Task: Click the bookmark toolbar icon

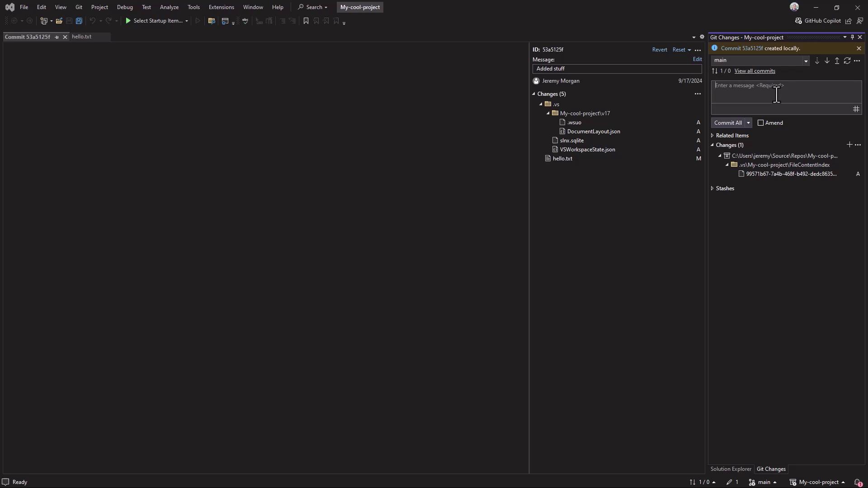Action: click(x=306, y=21)
